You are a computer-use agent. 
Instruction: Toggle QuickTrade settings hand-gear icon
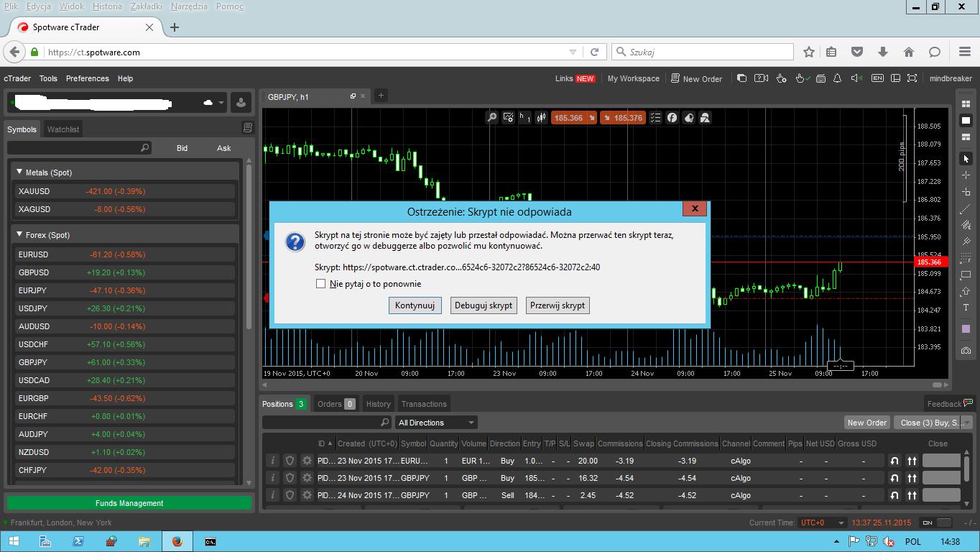tap(782, 78)
